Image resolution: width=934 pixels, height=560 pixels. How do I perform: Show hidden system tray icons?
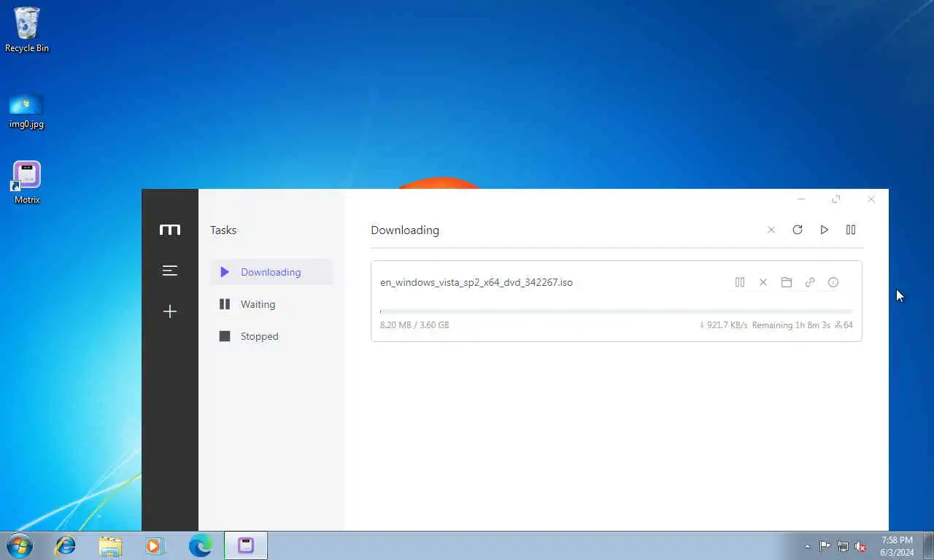click(807, 546)
